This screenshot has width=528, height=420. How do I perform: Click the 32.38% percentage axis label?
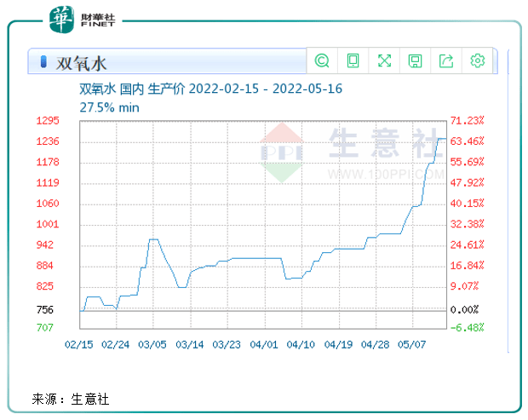coord(467,224)
